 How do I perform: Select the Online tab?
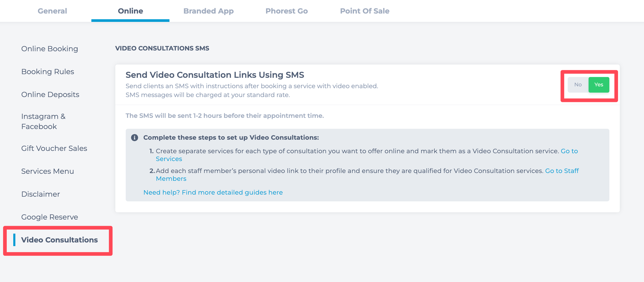130,11
